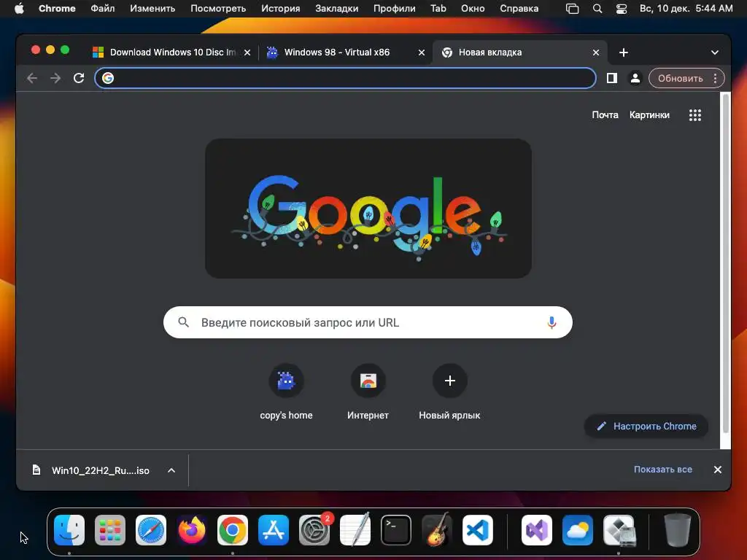Add a shortcut via Новый ярлык
This screenshot has height=560, width=747.
(449, 392)
